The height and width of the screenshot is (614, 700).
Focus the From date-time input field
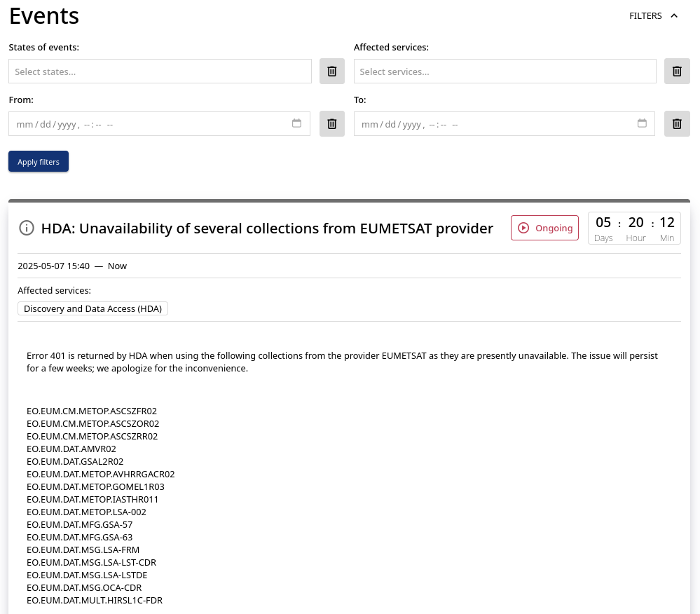[x=159, y=123]
